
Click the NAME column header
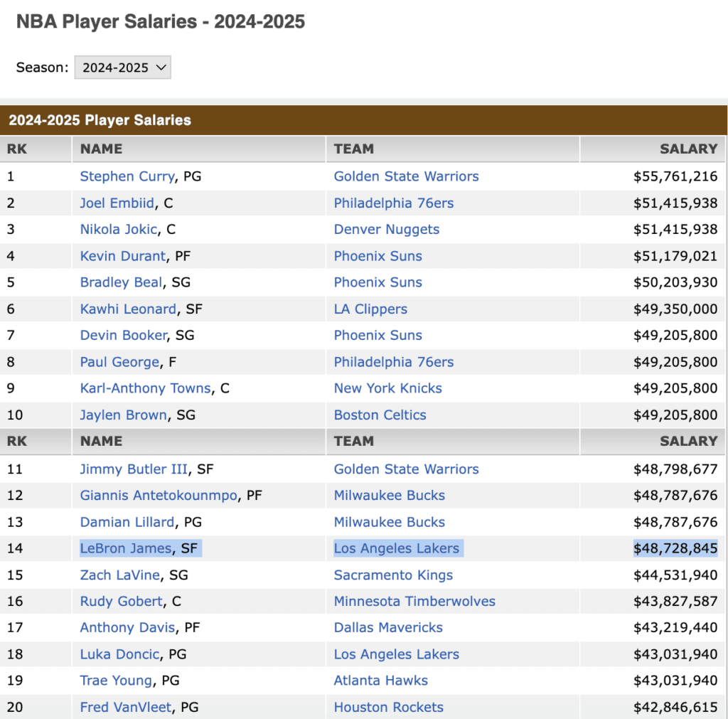click(100, 149)
